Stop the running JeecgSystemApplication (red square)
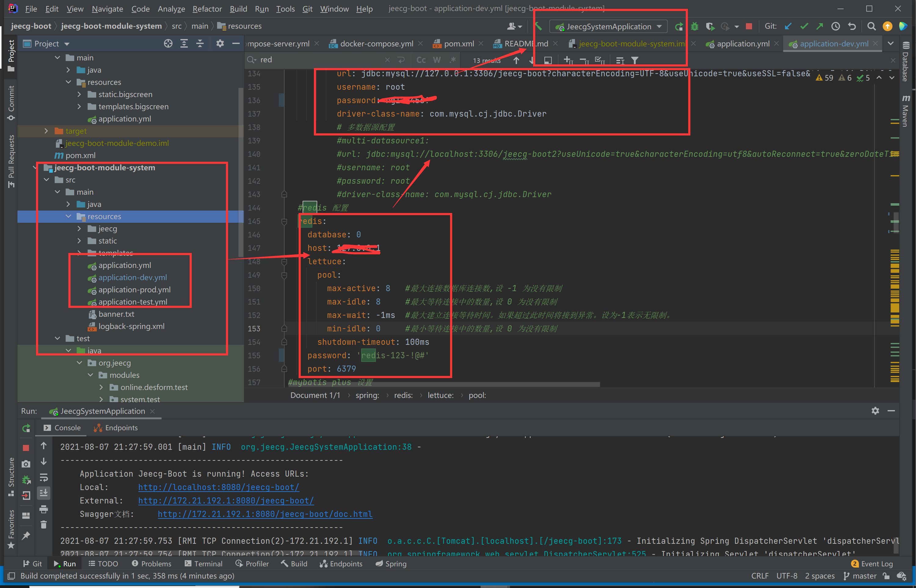 (748, 26)
